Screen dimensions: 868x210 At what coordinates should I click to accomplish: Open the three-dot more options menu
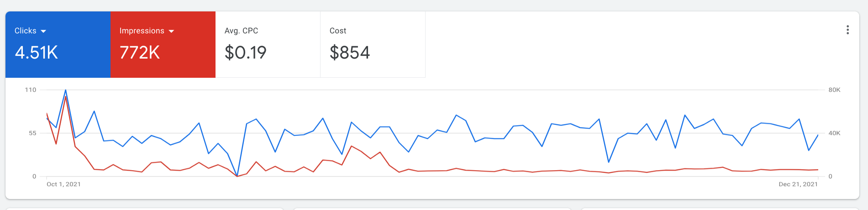coord(847,30)
